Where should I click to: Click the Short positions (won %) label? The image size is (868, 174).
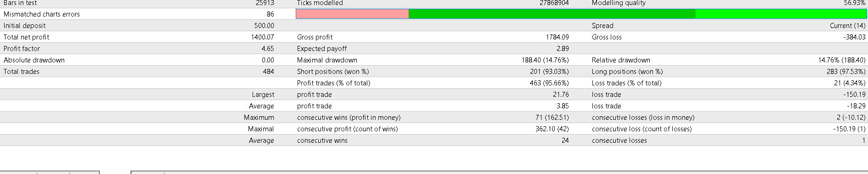coord(333,72)
